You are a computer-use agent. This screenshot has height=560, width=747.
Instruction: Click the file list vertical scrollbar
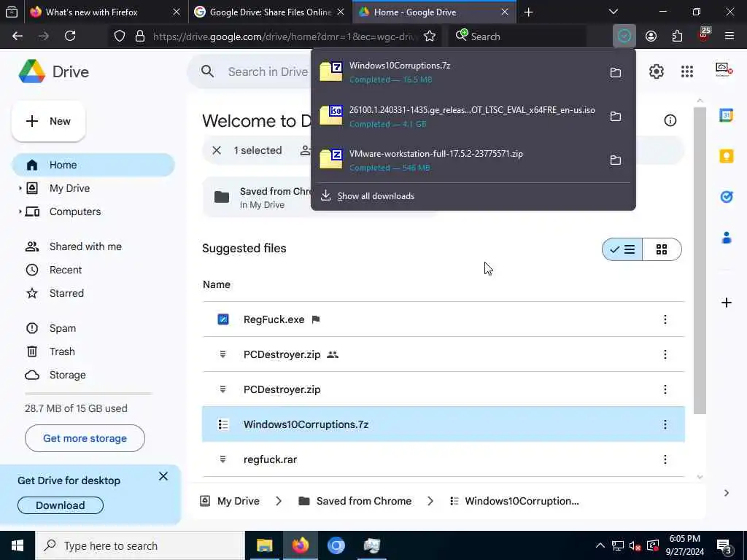[700, 260]
